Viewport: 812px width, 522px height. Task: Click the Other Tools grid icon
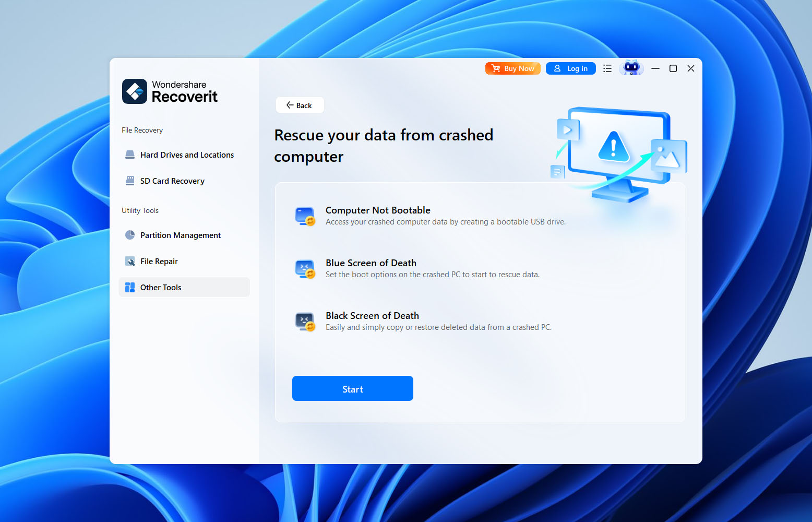130,287
